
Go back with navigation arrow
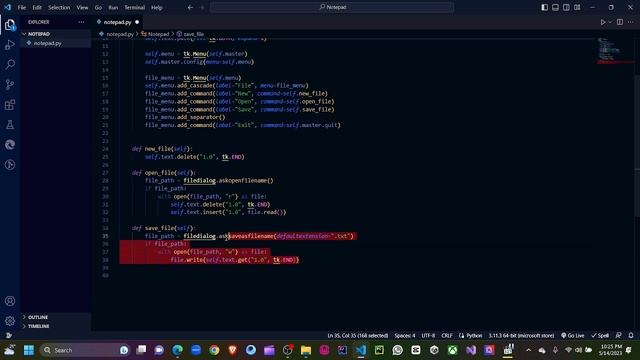coord(190,7)
